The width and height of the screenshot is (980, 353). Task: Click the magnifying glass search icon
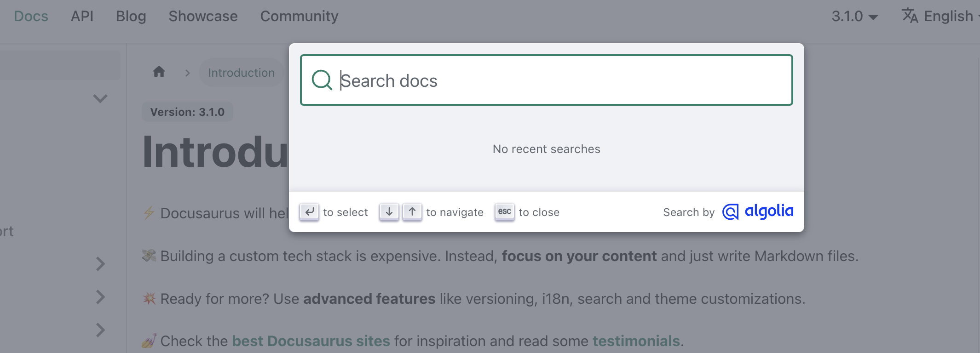(x=322, y=80)
